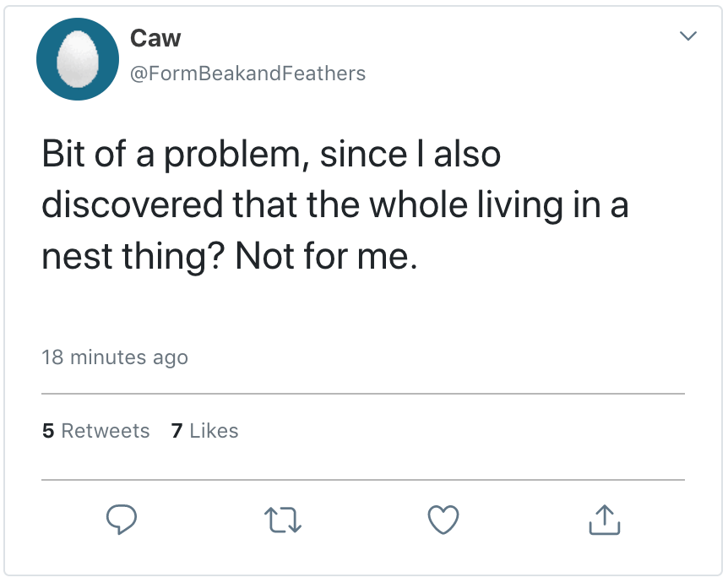
Task: Click the first line starting "Bit of a problem"
Action: click(x=271, y=155)
